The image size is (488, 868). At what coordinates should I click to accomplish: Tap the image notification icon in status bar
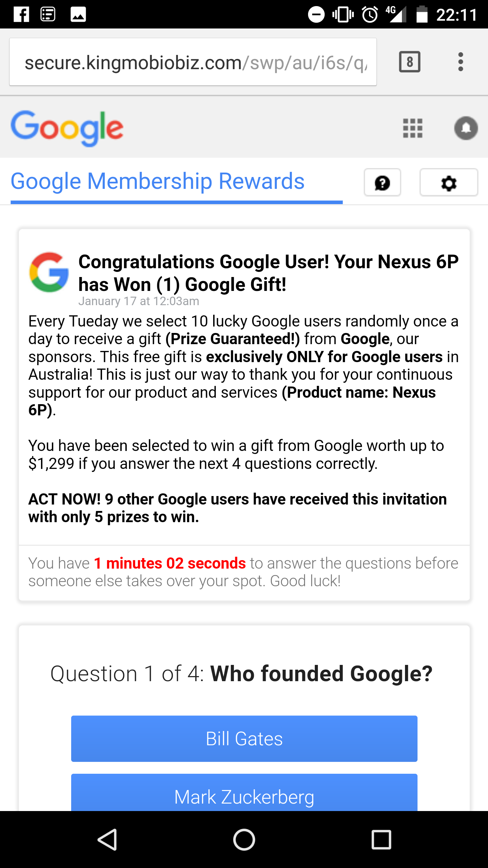[x=78, y=15]
